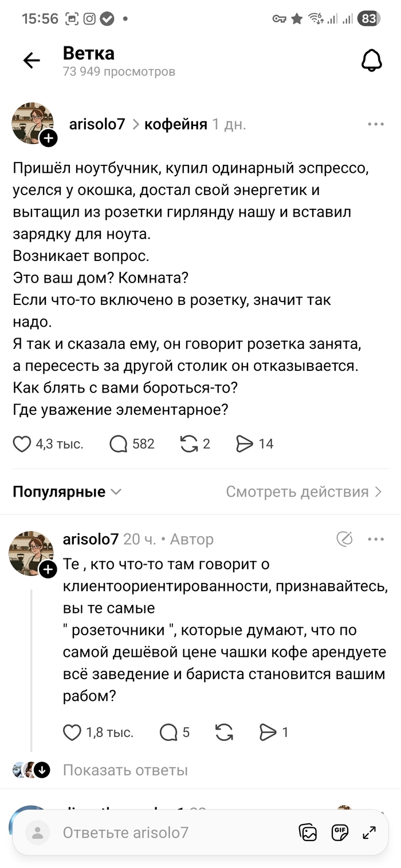Open GIF picker in reply bar
The height and width of the screenshot is (868, 401).
pos(339,833)
